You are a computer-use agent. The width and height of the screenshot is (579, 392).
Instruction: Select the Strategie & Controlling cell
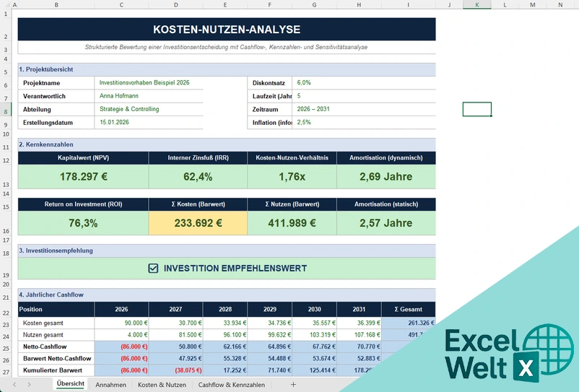pyautogui.click(x=149, y=109)
